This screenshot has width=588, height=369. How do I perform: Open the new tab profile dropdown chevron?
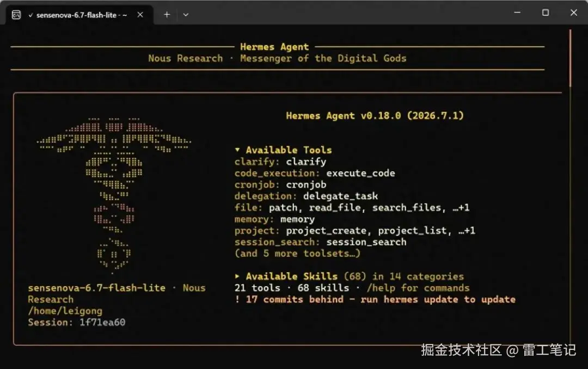point(186,15)
